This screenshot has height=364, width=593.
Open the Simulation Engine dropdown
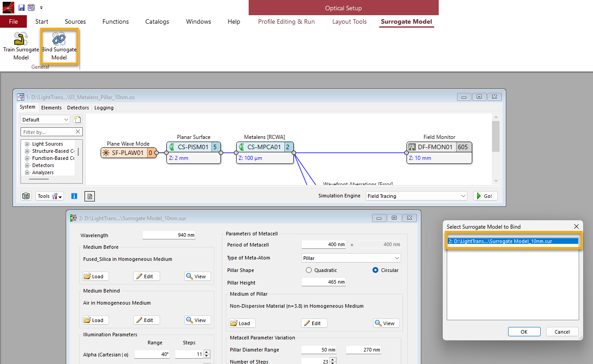tap(416, 196)
